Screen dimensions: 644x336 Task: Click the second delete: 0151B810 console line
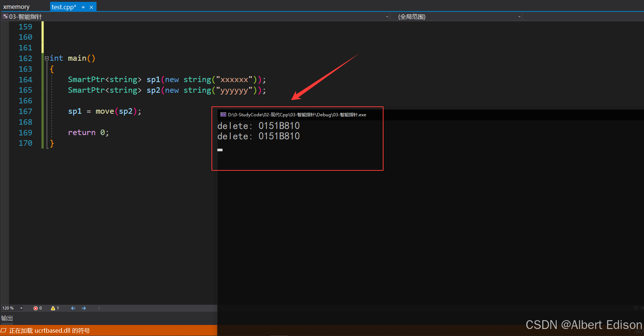click(x=259, y=136)
